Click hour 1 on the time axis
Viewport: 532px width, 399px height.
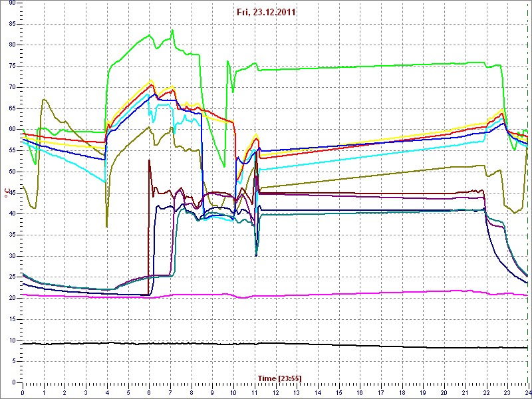44,392
